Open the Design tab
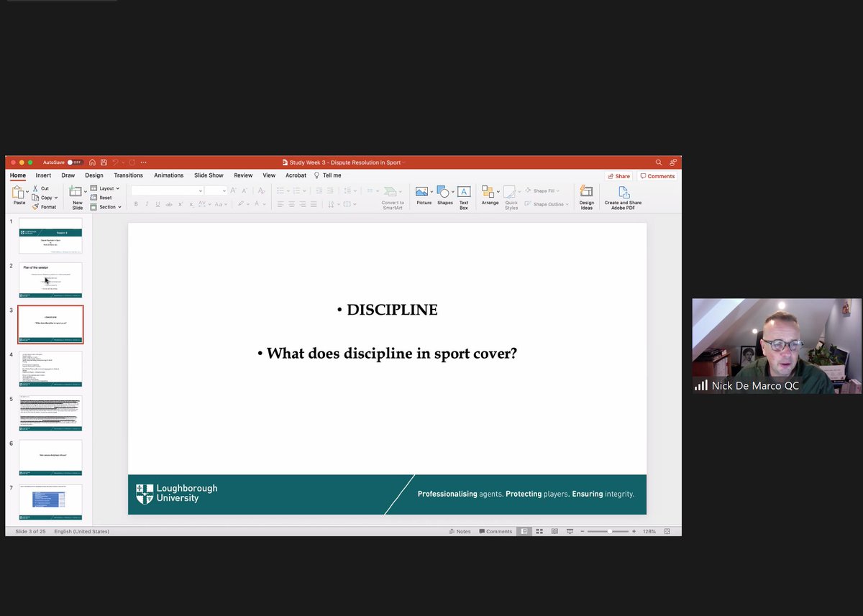The width and height of the screenshot is (863, 616). 94,175
